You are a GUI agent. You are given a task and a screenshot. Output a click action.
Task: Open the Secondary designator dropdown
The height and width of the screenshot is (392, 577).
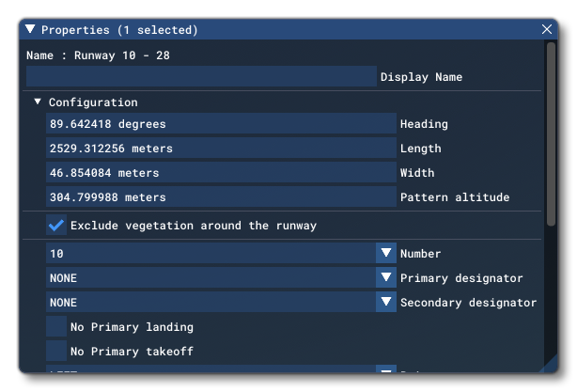click(386, 302)
